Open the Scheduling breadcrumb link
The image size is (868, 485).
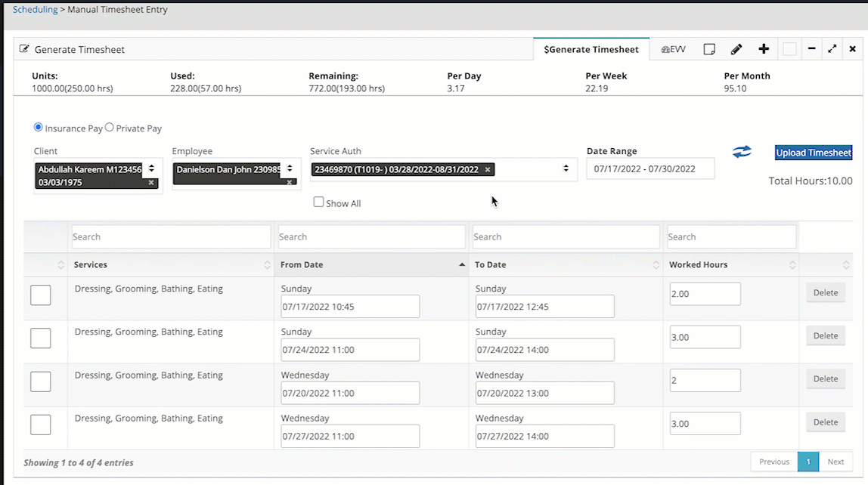pyautogui.click(x=34, y=9)
